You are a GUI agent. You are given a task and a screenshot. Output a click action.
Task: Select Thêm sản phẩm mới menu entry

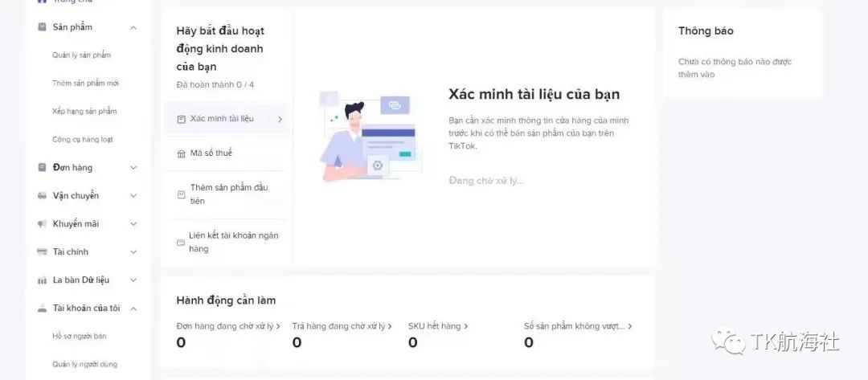pos(85,83)
